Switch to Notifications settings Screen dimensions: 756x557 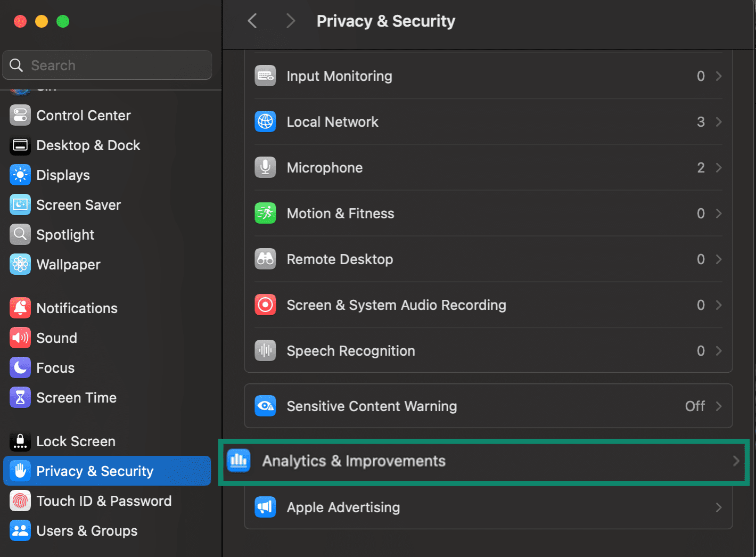coord(77,308)
